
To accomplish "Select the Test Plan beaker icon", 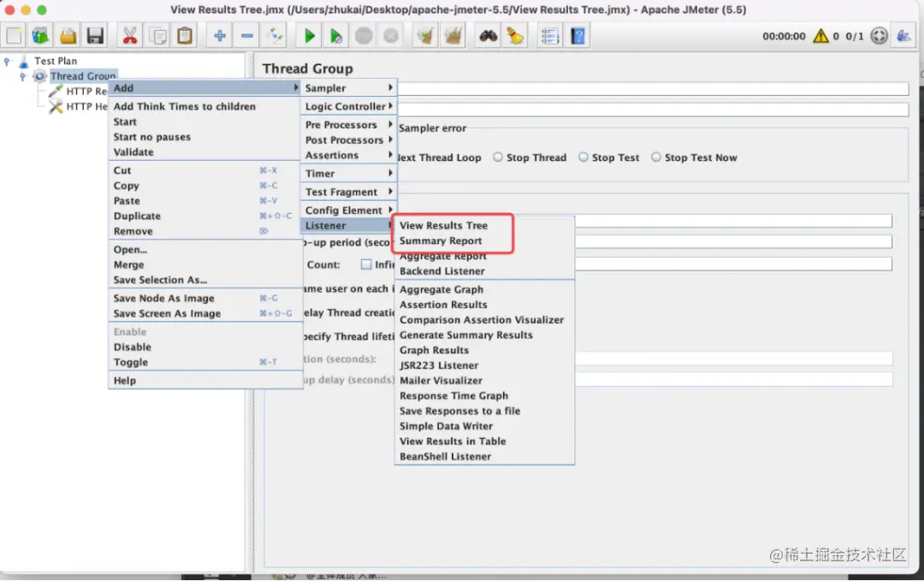I will [x=24, y=61].
